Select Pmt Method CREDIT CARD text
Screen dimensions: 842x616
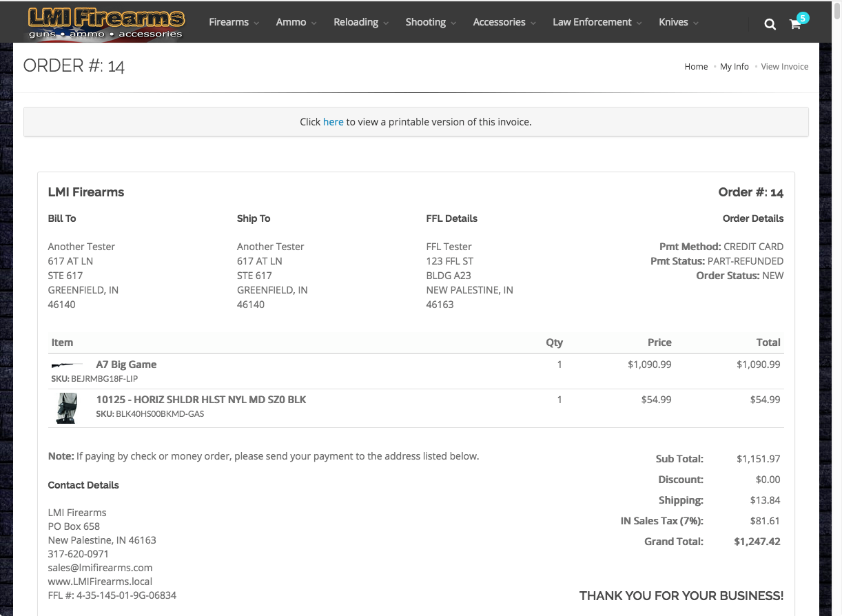click(x=721, y=247)
